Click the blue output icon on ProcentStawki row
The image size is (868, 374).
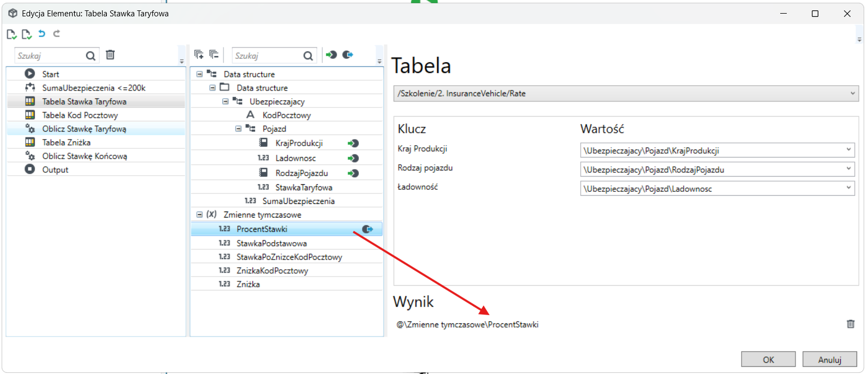367,230
